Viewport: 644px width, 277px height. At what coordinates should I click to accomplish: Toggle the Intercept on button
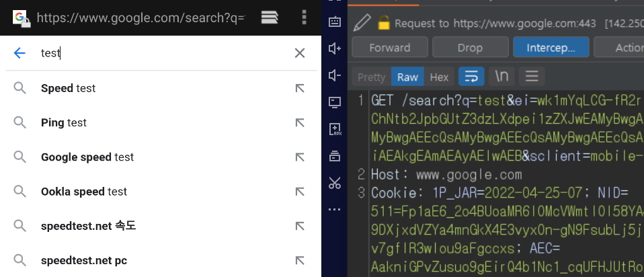tap(551, 47)
